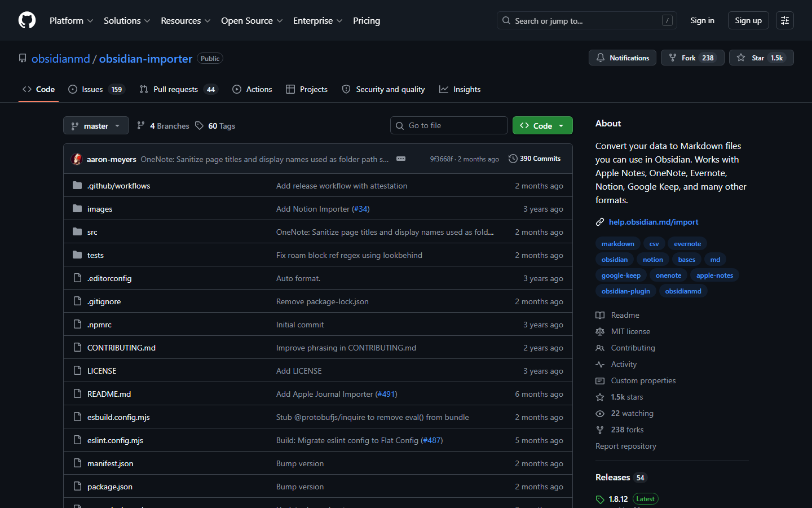Select the apple-notes topic tag
The width and height of the screenshot is (812, 508).
714,275
